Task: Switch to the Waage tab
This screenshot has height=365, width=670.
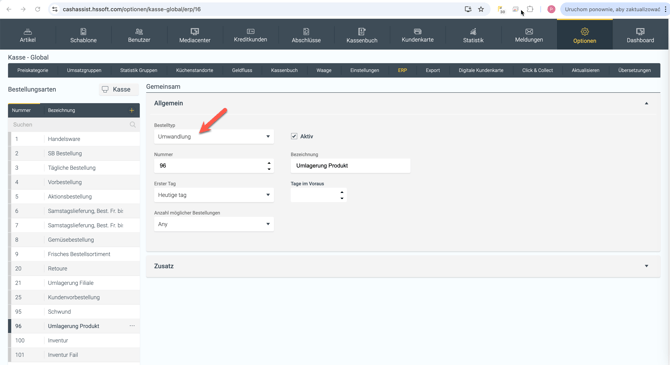Action: [x=324, y=70]
